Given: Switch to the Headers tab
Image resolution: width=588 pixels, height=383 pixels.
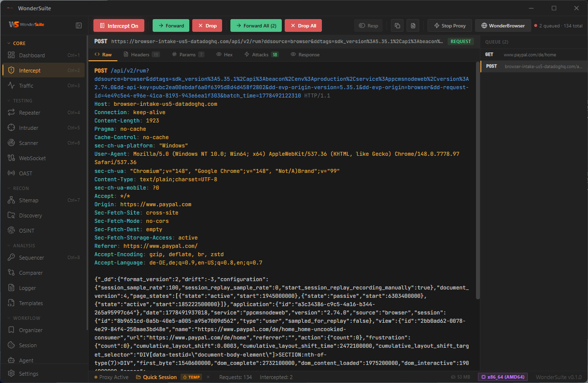Looking at the screenshot, I should click(141, 54).
